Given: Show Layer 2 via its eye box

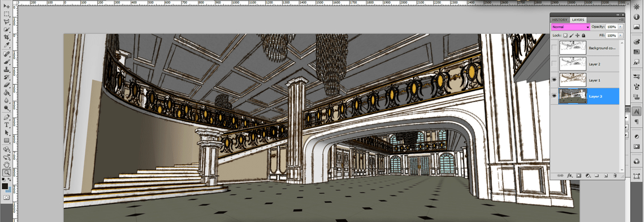Looking at the screenshot, I should coord(555,64).
